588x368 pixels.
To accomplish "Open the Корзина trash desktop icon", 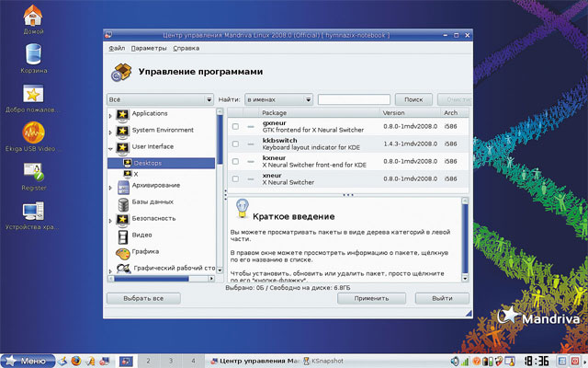I will [33, 54].
